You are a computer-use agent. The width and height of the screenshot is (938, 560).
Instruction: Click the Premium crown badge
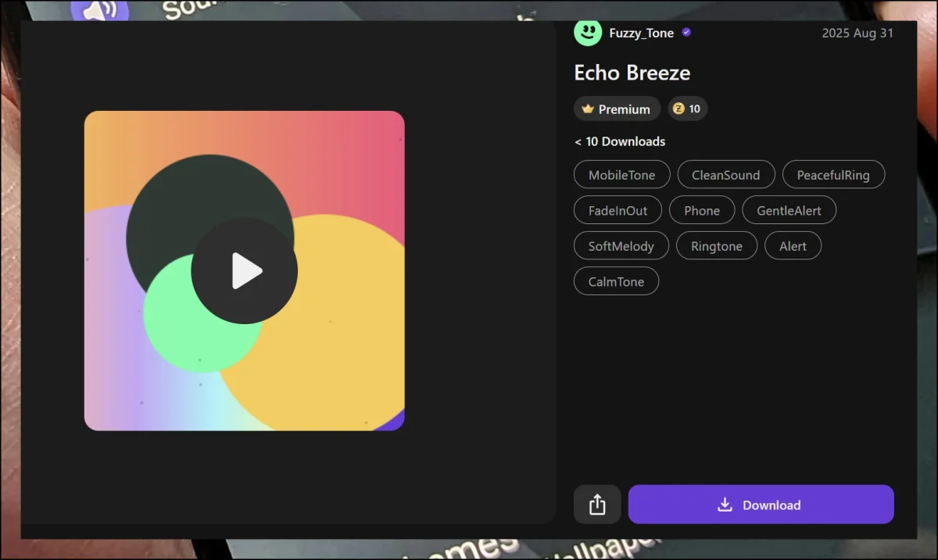617,109
